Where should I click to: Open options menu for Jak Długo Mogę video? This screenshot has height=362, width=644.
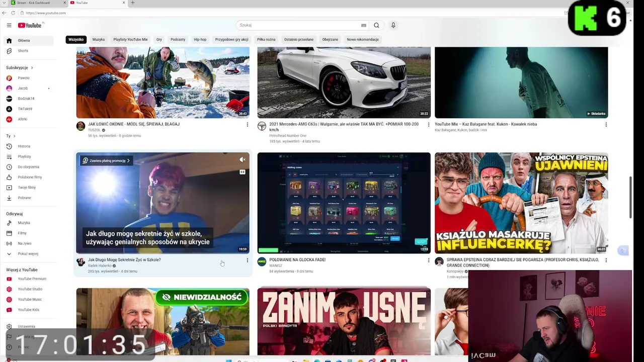coord(247,260)
